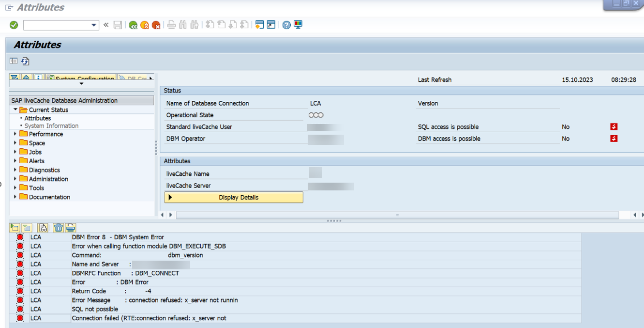This screenshot has width=644, height=328.
Task: Click the Operational State traffic light indicator
Action: [x=316, y=115]
